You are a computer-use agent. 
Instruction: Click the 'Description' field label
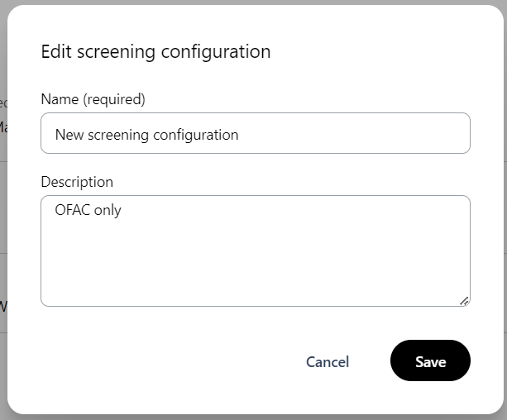point(77,182)
